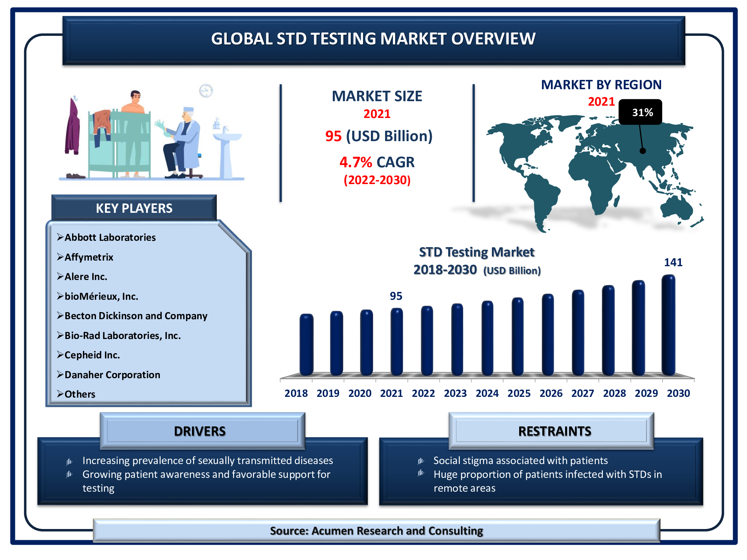This screenshot has width=747, height=560.
Task: Click the bullet icon beside Social stigma restraint
Action: 421,461
